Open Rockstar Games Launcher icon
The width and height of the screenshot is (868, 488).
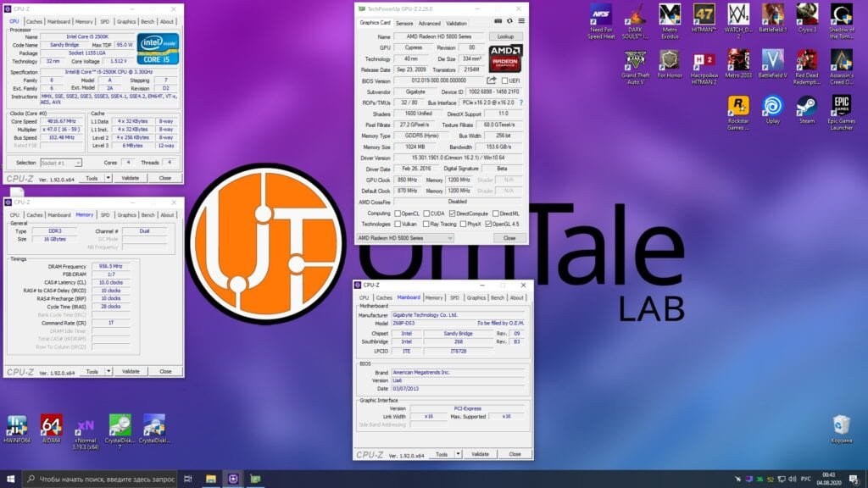738,114
